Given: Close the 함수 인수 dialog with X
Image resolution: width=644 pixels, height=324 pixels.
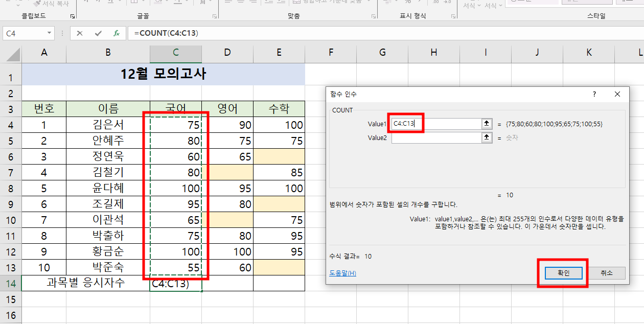Looking at the screenshot, I should pyautogui.click(x=617, y=95).
